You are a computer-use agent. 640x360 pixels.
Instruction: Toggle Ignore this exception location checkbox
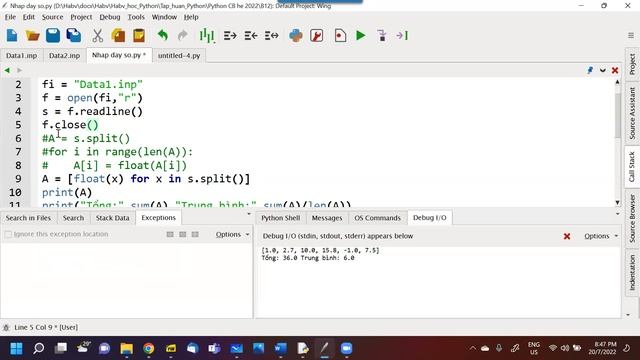(8, 234)
